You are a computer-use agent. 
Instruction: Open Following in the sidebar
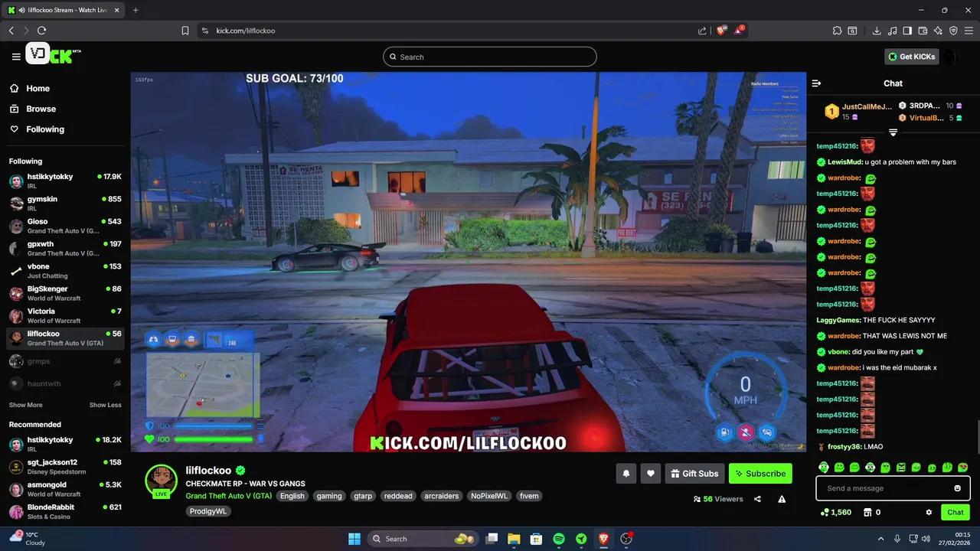(38, 129)
